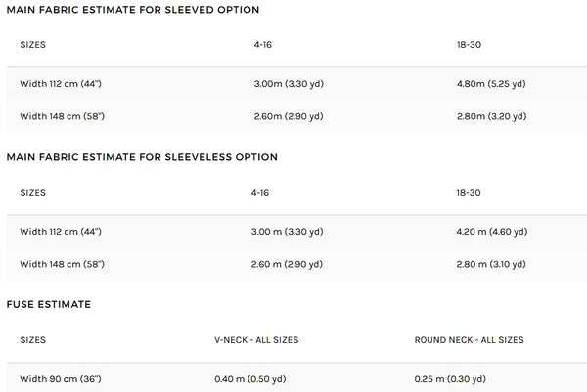Image resolution: width=587 pixels, height=392 pixels.
Task: Select Width 148 cm row label in sleeved table
Action: coord(61,117)
